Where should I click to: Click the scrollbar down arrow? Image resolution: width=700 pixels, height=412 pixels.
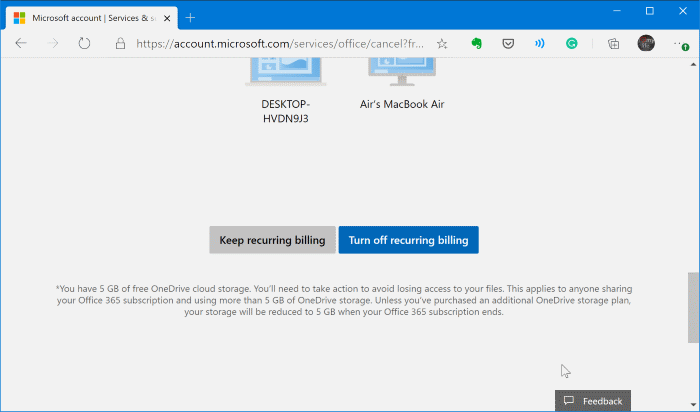693,405
